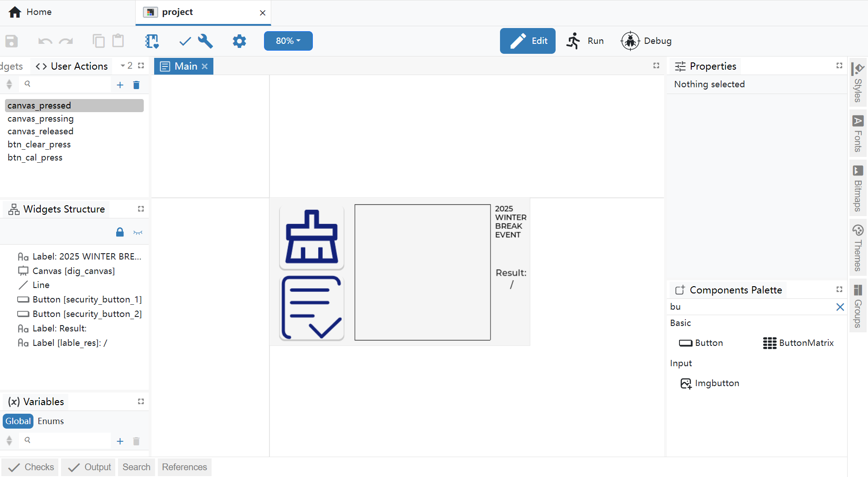Click the Components Palette search field
868x477 pixels.
pyautogui.click(x=750, y=307)
